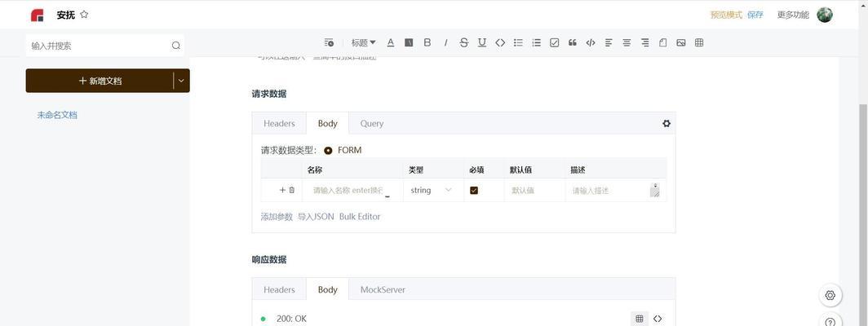Open the MockServer tab
868x326 pixels.
pyautogui.click(x=383, y=289)
